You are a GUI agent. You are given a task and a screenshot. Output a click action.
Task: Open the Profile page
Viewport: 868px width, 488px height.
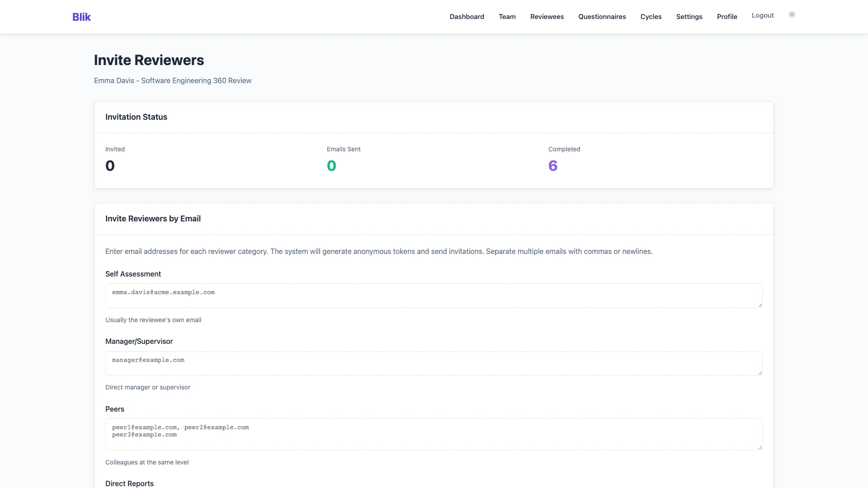727,17
